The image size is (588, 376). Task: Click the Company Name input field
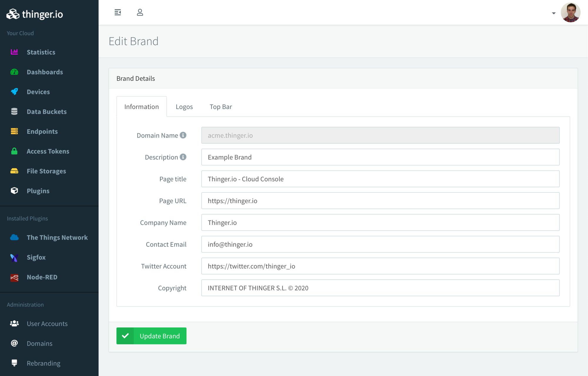tap(380, 223)
